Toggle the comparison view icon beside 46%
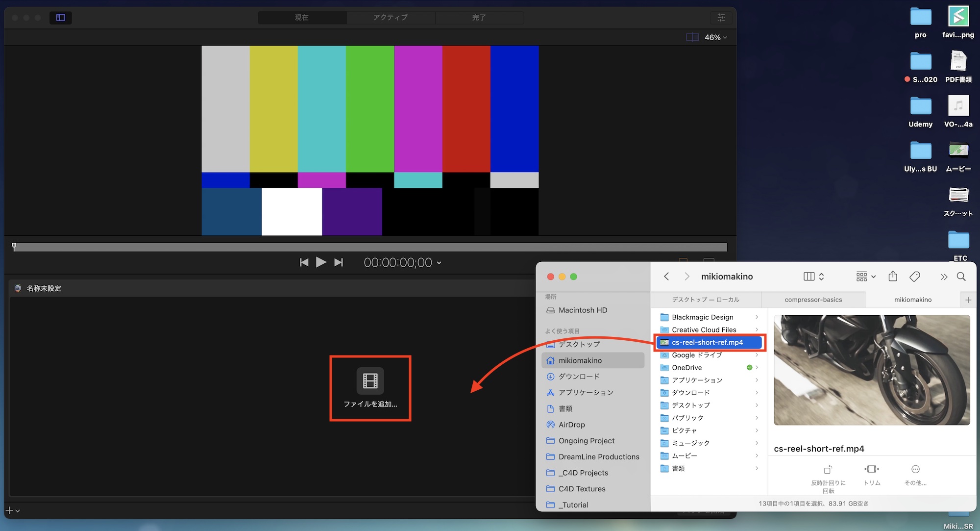 692,37
